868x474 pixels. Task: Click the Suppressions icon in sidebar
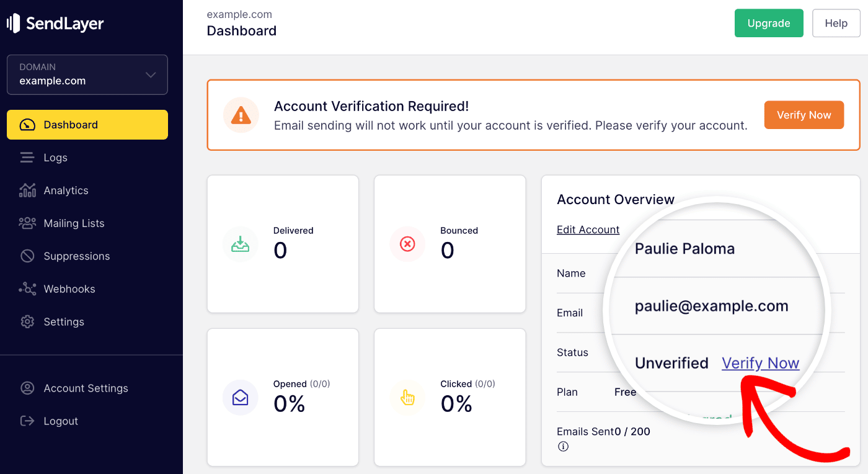click(x=27, y=256)
